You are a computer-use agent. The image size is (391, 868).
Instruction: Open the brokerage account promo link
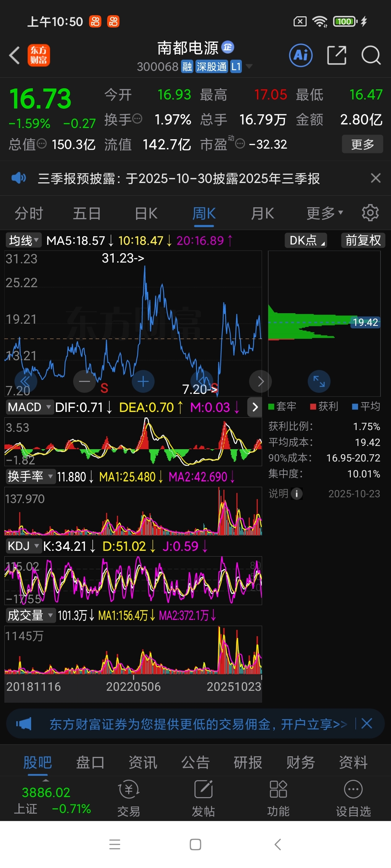click(198, 724)
